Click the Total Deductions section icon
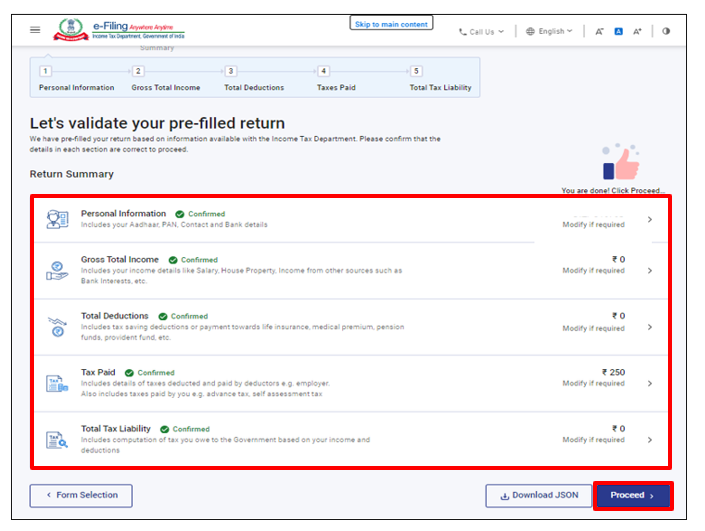Viewport: 705px width, 531px height. point(58,327)
